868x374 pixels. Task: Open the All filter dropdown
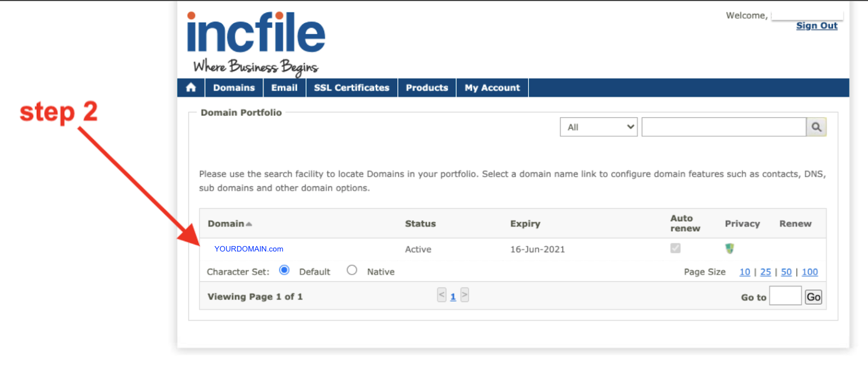click(x=599, y=127)
